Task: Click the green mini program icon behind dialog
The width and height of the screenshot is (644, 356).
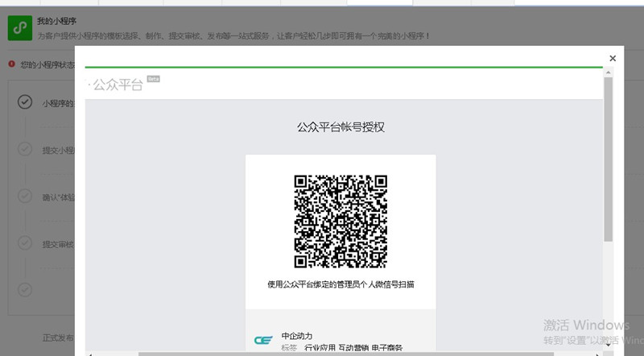Action: pyautogui.click(x=19, y=28)
